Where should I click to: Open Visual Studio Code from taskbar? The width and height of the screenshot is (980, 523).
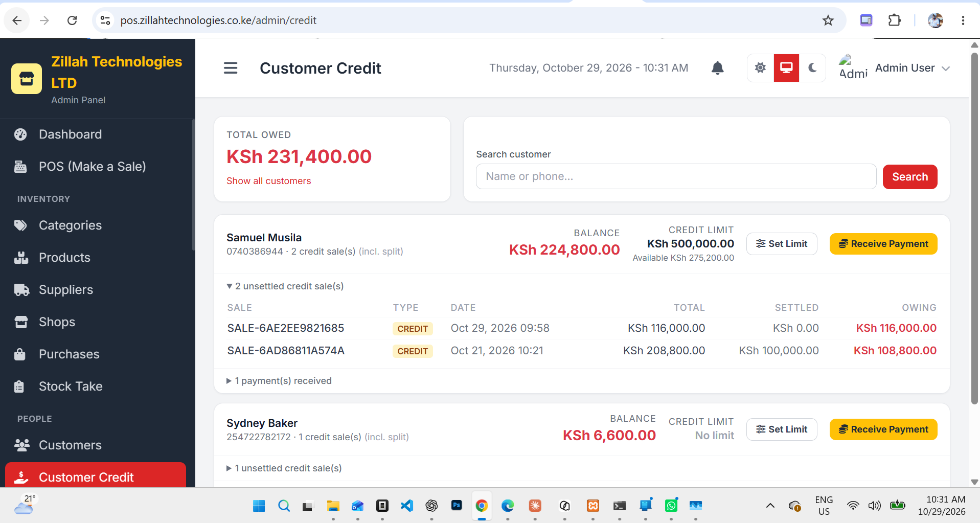pos(407,506)
